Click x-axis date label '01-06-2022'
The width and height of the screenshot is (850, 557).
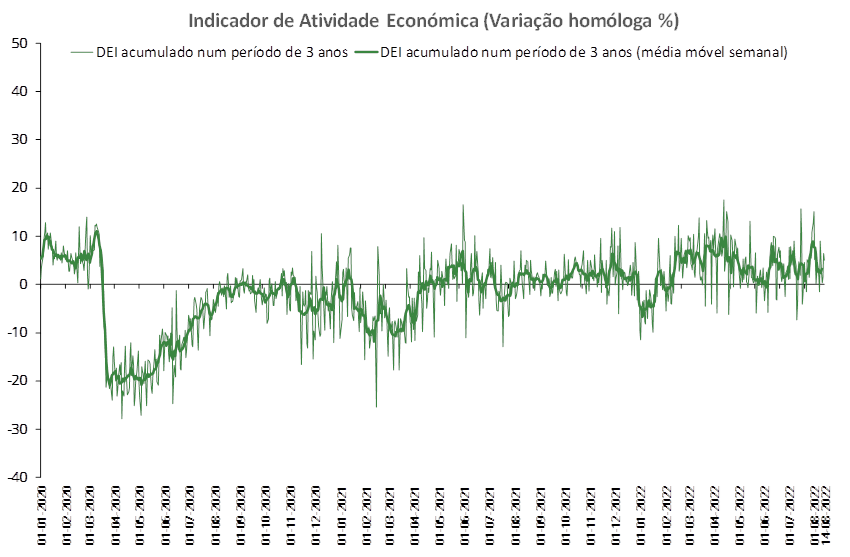tap(764, 515)
